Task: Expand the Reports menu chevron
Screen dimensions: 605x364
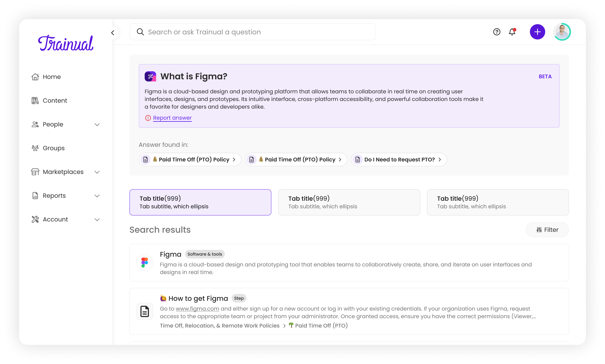Action: [97, 196]
